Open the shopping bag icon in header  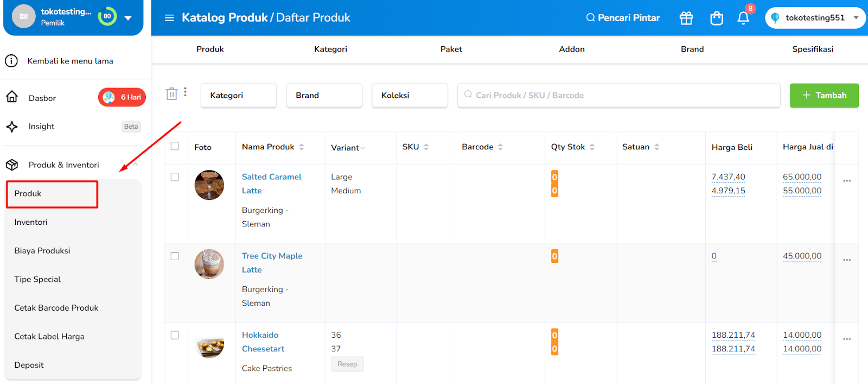point(717,18)
